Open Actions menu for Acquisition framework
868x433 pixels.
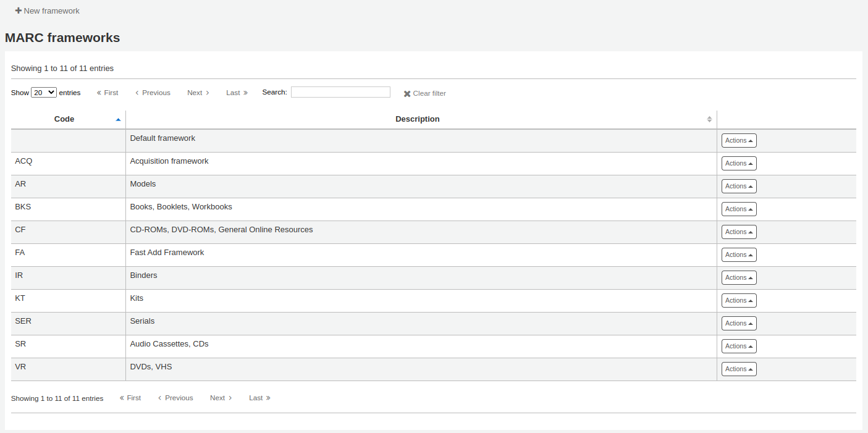coord(739,164)
